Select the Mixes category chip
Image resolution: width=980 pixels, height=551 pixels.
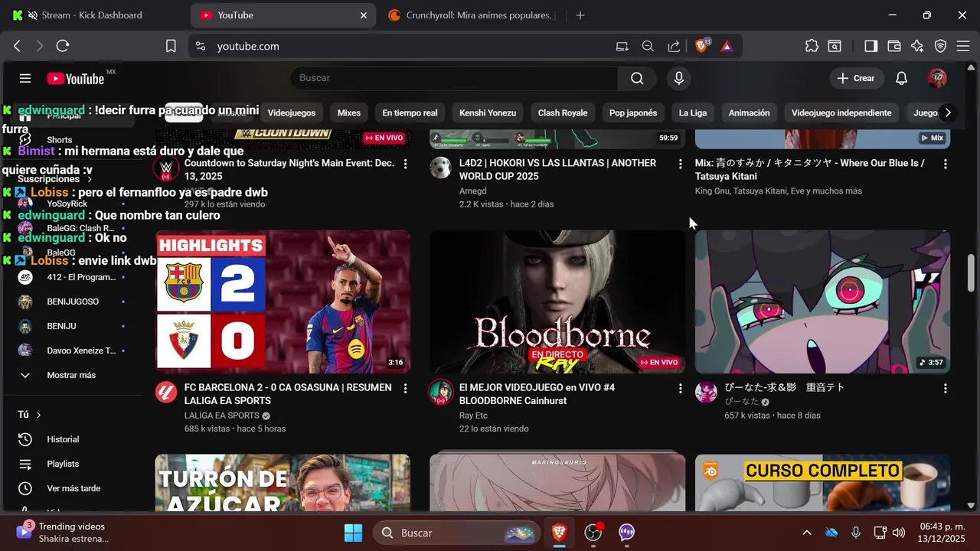pos(348,112)
